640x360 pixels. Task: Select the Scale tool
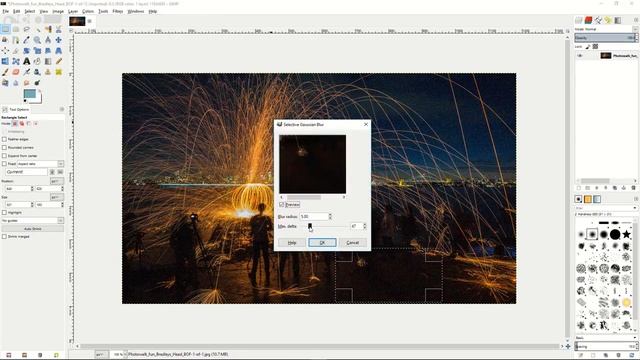(x=37, y=51)
